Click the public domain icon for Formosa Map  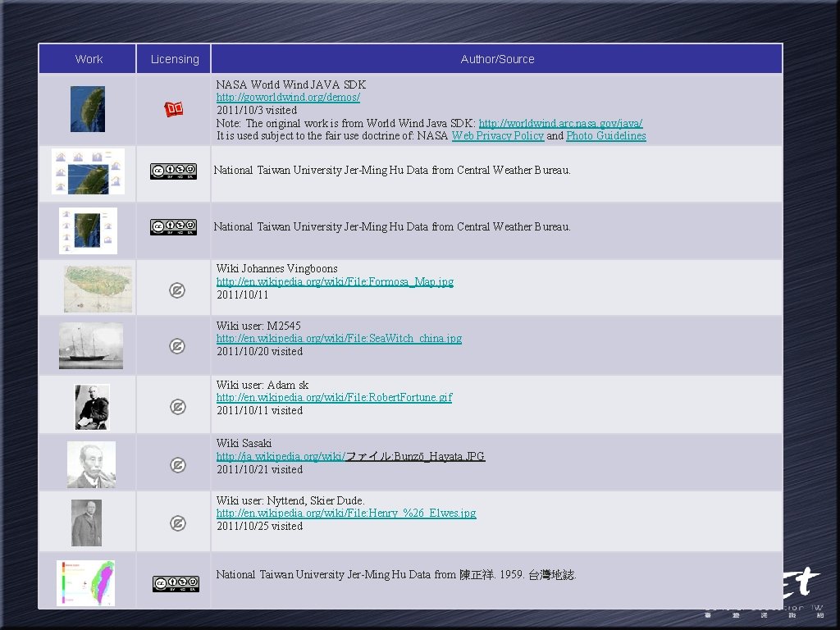click(177, 290)
